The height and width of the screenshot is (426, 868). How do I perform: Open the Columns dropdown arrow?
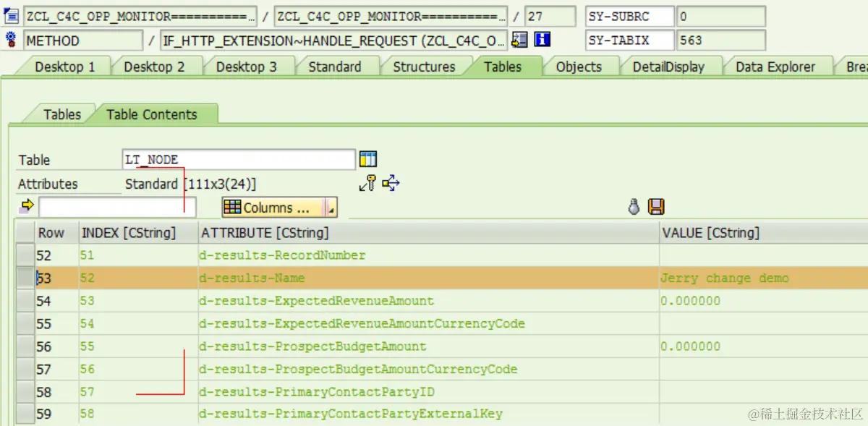tap(331, 208)
